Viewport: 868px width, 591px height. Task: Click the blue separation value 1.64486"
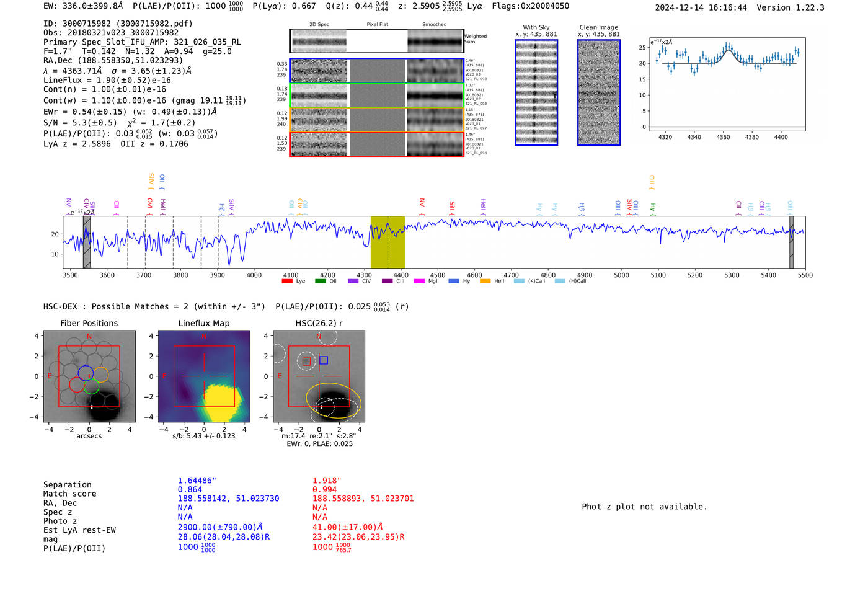197,481
